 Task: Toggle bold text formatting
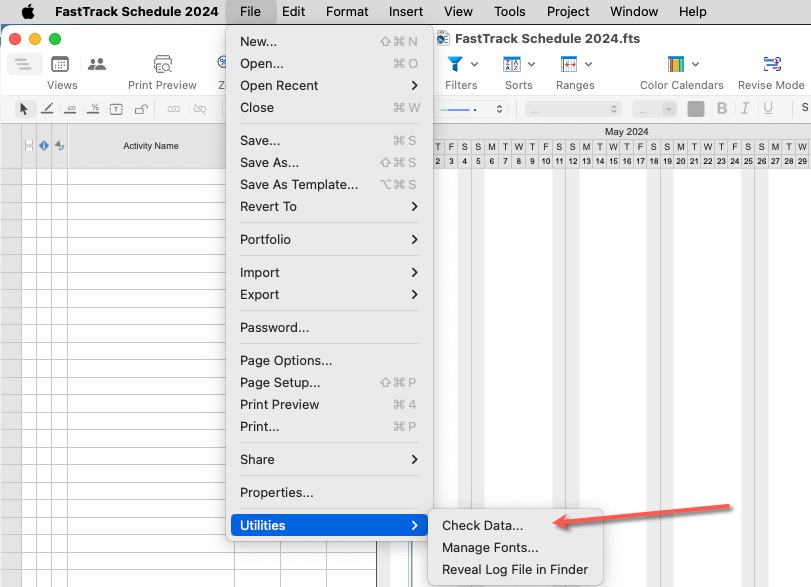click(x=721, y=109)
